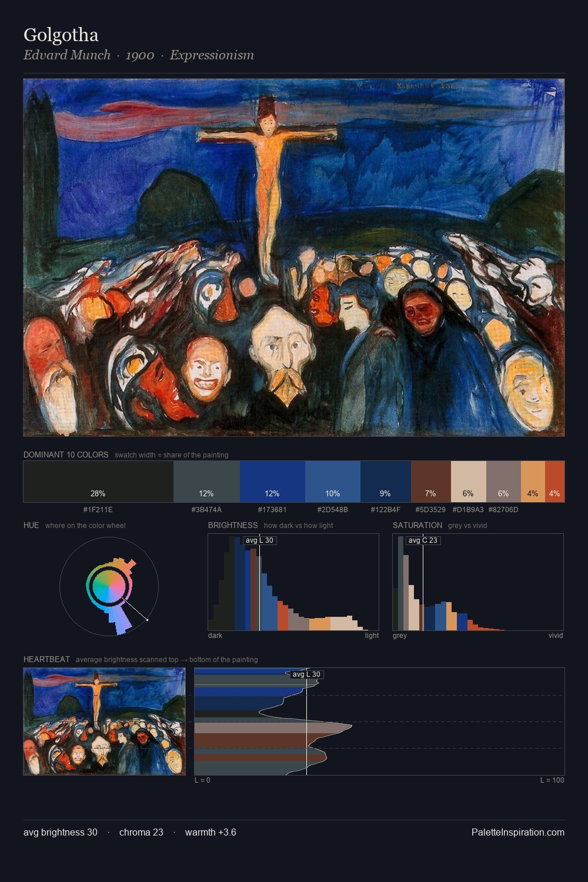Click the 'dark' axis label
The width and height of the screenshot is (588, 882).
[215, 636]
